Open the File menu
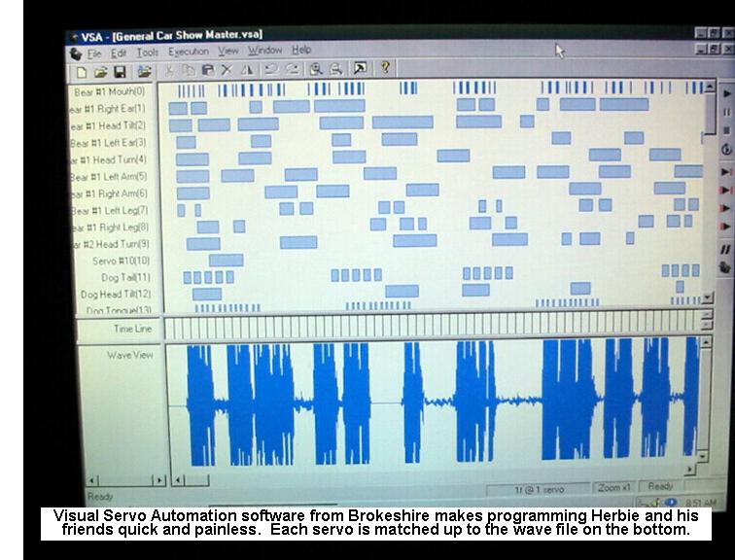 (x=94, y=52)
